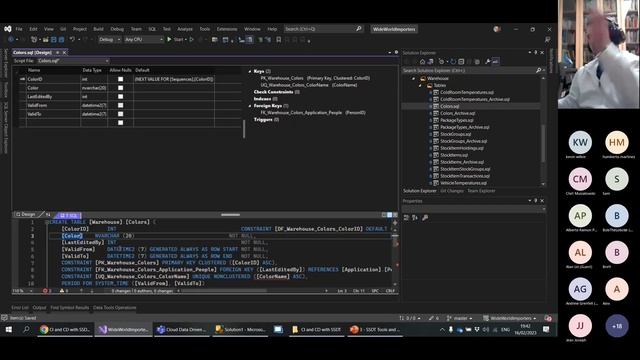Open the Error List tab at bottom
Viewport: 640px width, 360px height.
tap(20, 308)
